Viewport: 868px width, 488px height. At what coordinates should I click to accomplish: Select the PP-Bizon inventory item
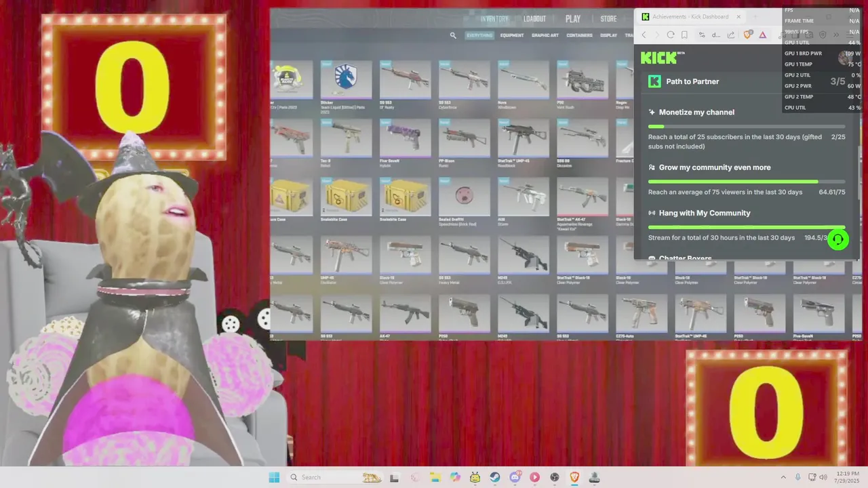(x=464, y=138)
